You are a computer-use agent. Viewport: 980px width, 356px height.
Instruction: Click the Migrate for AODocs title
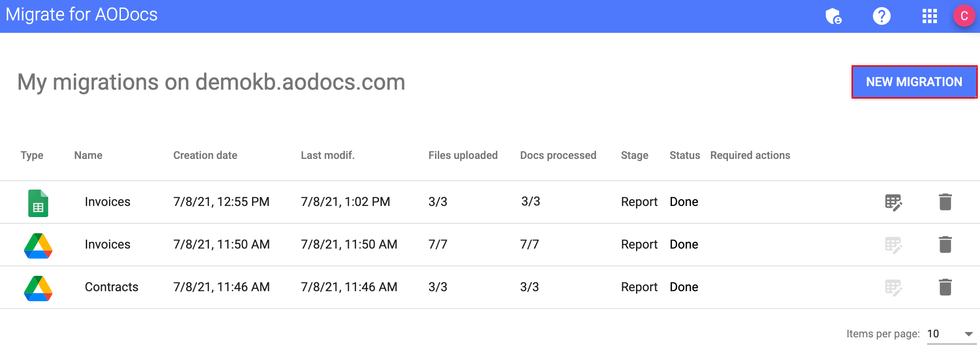pos(82,15)
